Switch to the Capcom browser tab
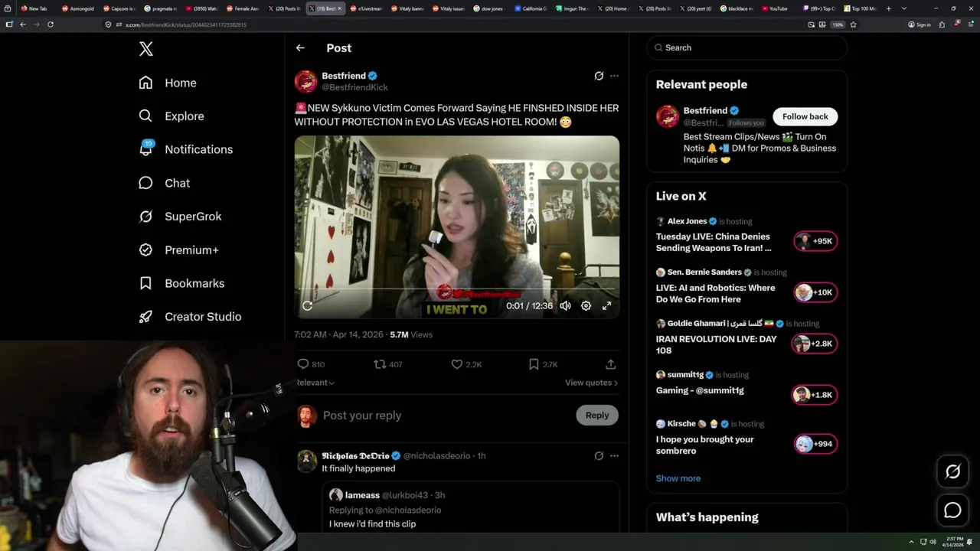 pos(119,8)
